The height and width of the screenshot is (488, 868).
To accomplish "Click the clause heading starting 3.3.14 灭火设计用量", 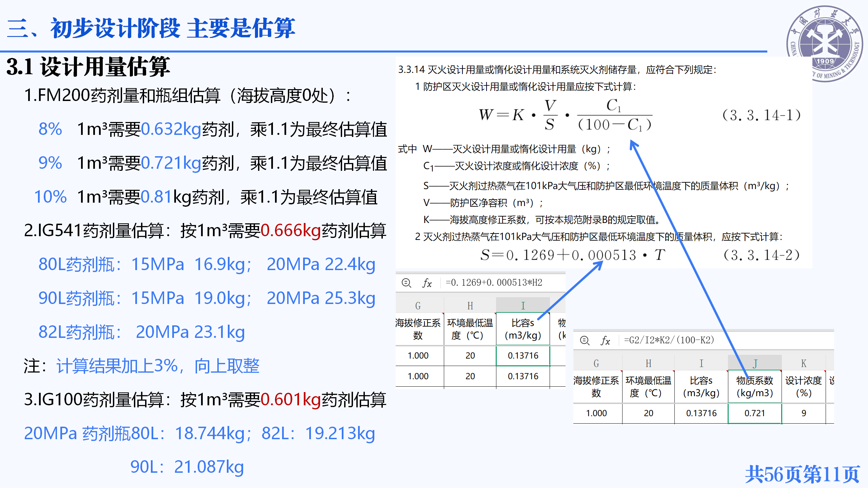I will [x=557, y=70].
